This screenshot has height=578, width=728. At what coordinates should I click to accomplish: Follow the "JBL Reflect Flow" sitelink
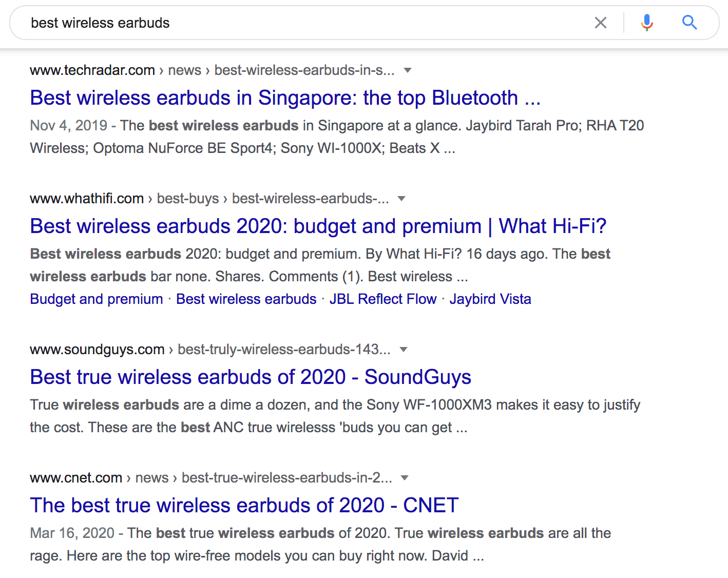[382, 299]
